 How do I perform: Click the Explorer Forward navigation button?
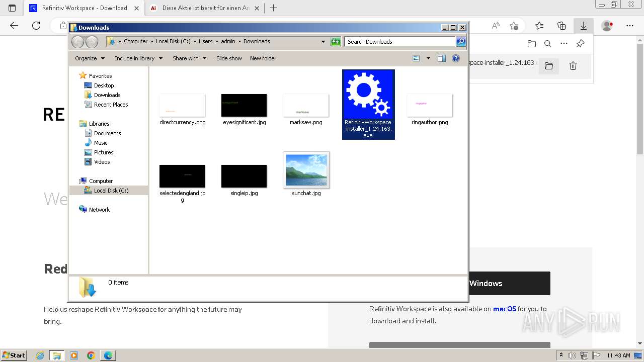[92, 42]
